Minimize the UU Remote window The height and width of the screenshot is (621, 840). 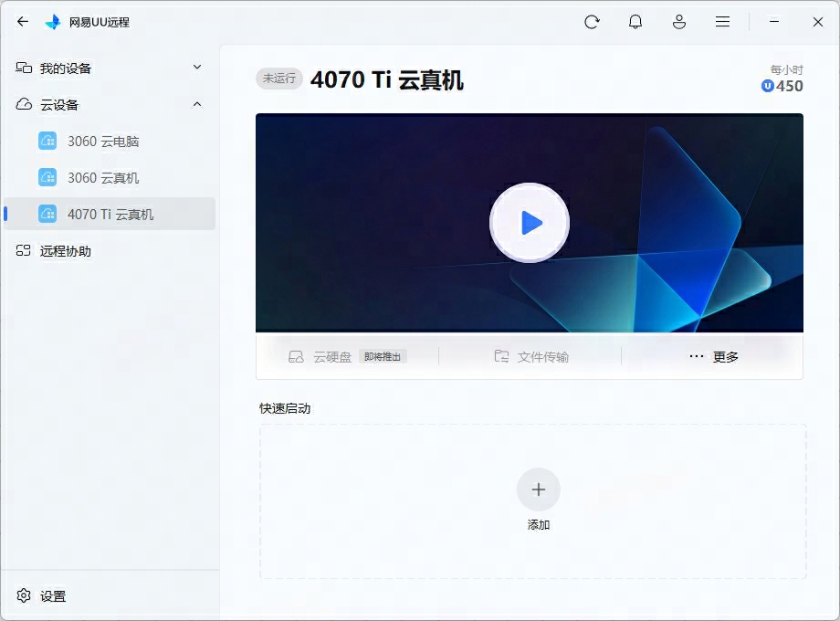click(x=774, y=21)
